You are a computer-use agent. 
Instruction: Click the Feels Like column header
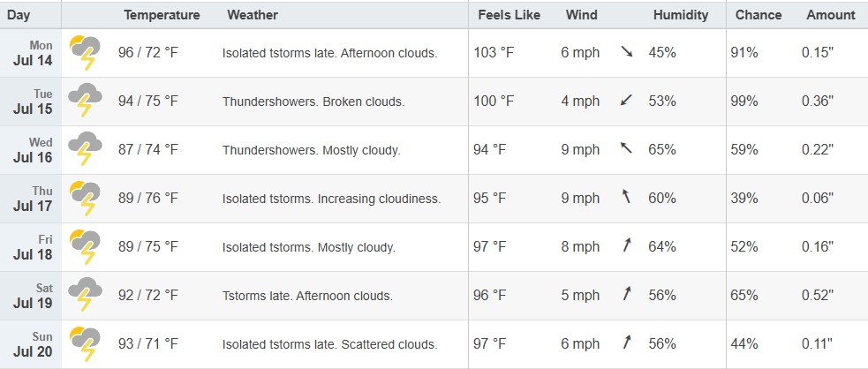[x=509, y=15]
